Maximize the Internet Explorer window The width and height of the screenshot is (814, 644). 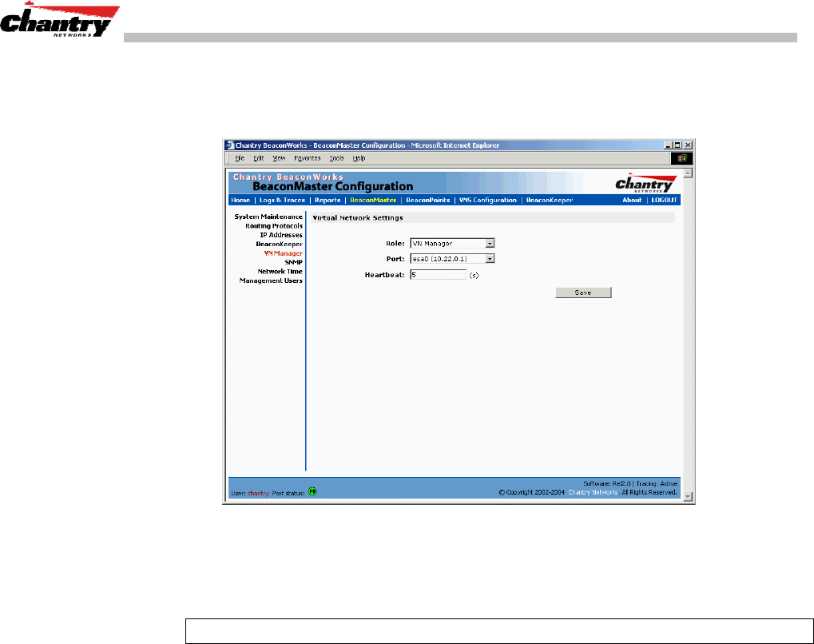click(677, 145)
